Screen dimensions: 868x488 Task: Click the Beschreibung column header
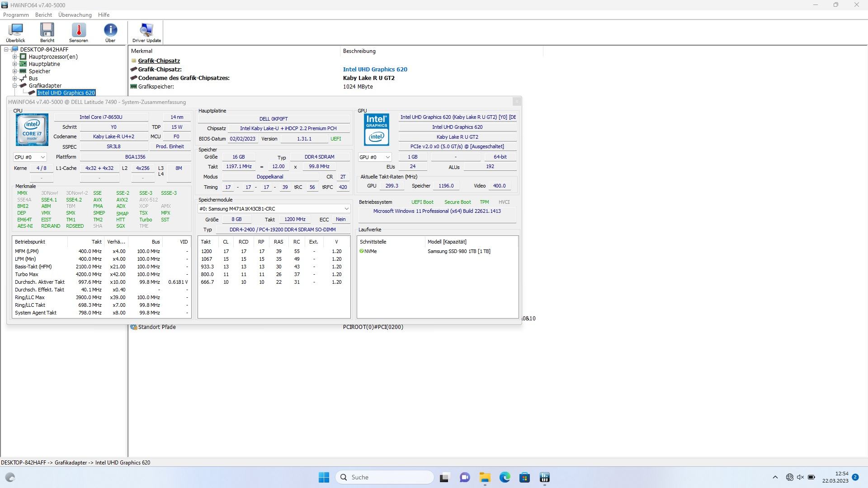(x=441, y=51)
